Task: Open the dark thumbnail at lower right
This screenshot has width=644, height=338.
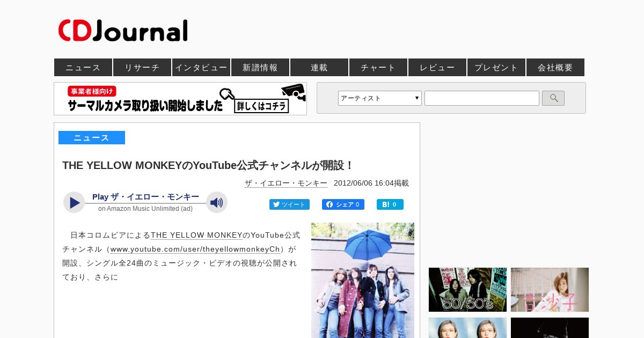Action: 550,328
